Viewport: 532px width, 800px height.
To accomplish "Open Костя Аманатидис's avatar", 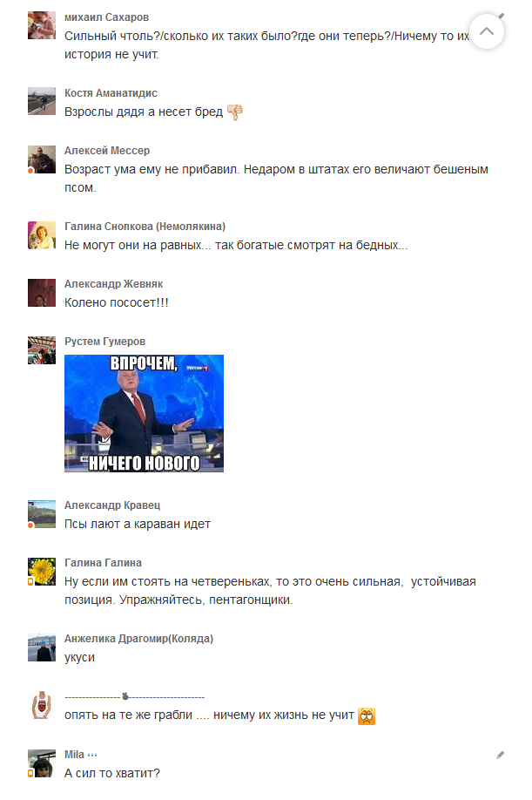I will 41,101.
